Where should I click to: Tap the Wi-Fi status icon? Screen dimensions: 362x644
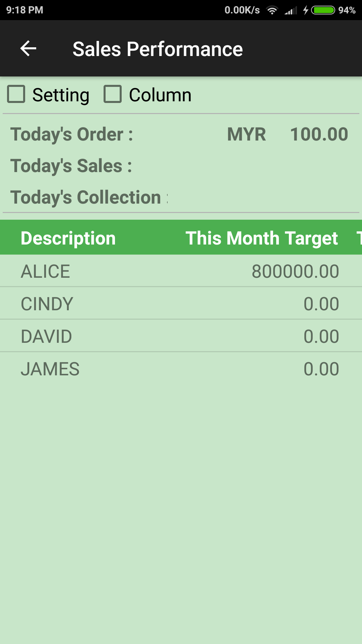[272, 10]
